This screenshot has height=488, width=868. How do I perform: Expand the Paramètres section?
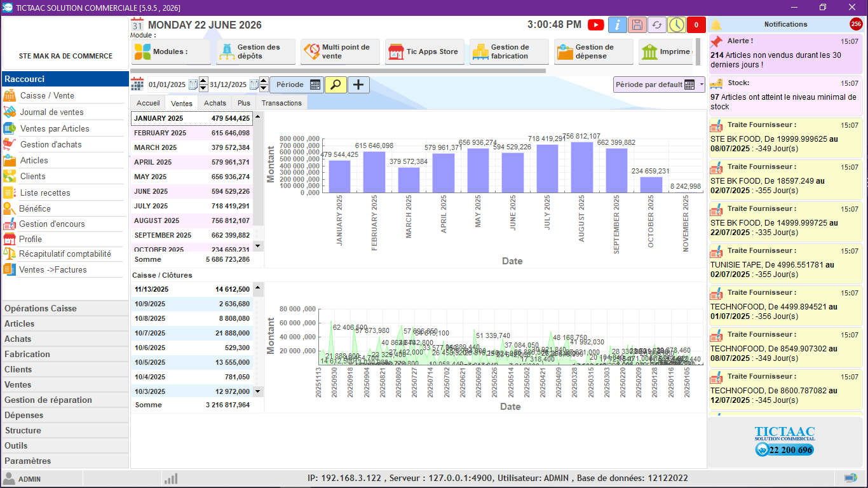[65, 461]
